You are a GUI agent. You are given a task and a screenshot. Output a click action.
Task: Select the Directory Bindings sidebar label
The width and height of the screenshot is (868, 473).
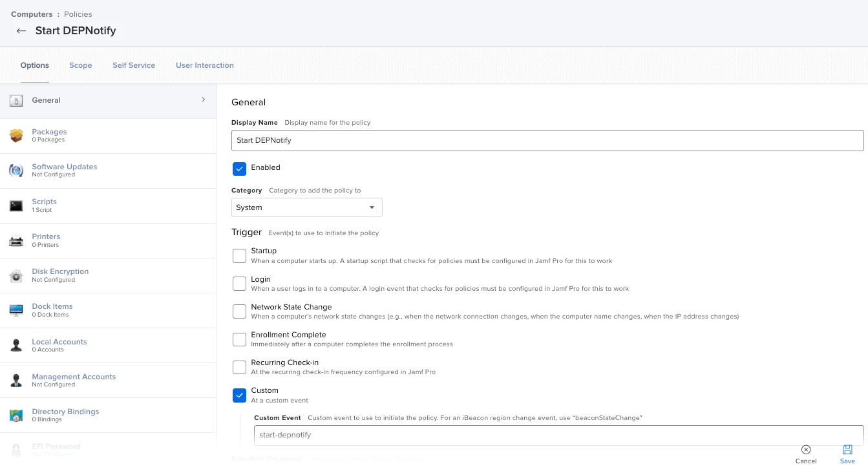tap(65, 412)
